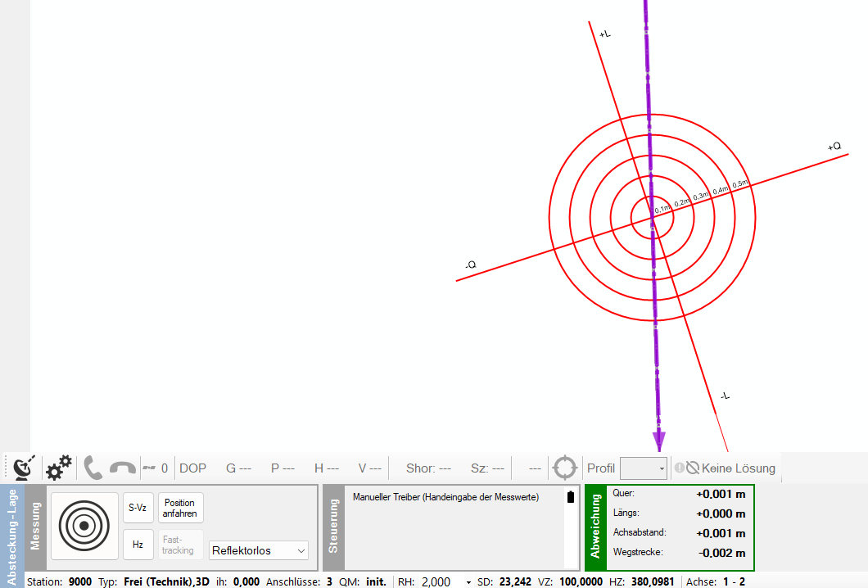Viewport: 868px width, 588px height.
Task: Click the battery status icon
Action: (x=571, y=497)
